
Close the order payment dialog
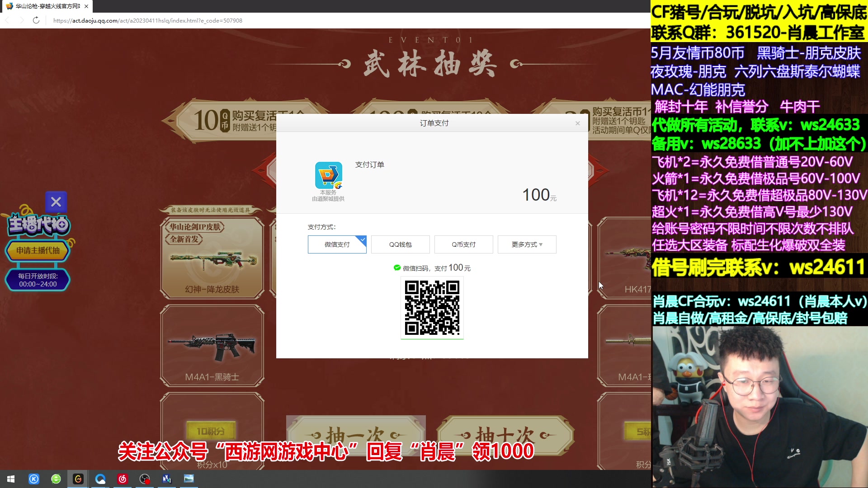577,123
